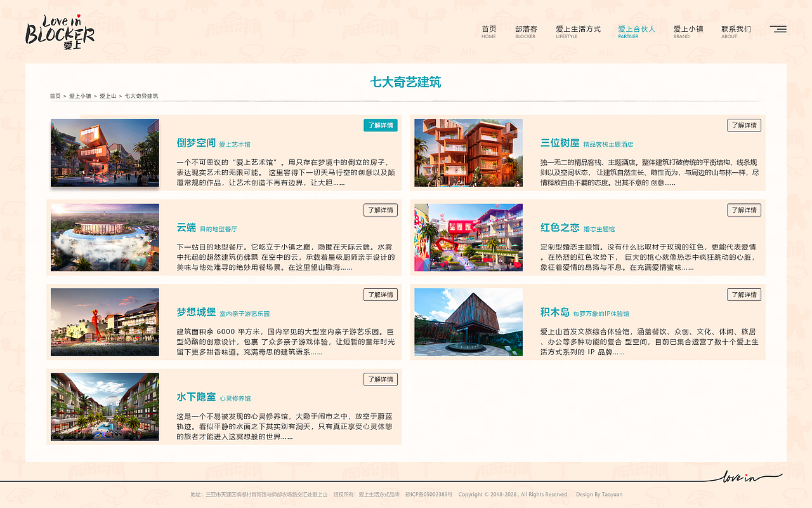Click subtitle 包罗万象的IP体验馆
The image size is (812, 508).
(x=601, y=314)
